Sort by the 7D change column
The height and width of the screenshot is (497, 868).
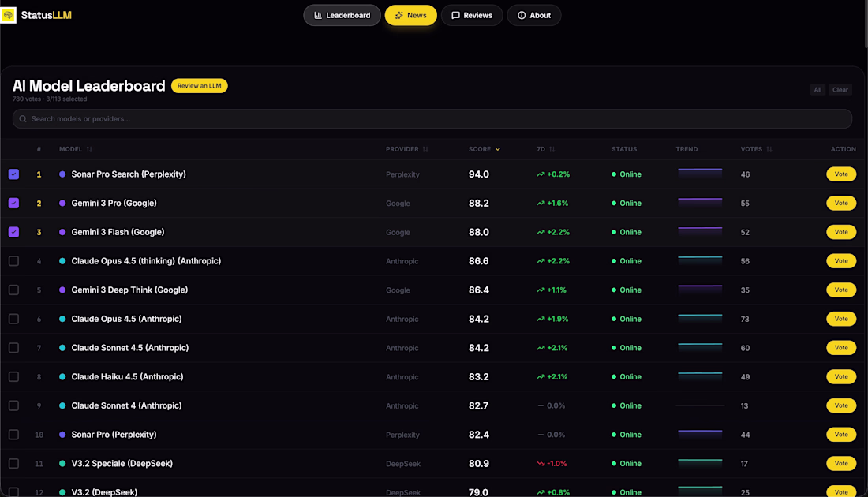coord(546,149)
